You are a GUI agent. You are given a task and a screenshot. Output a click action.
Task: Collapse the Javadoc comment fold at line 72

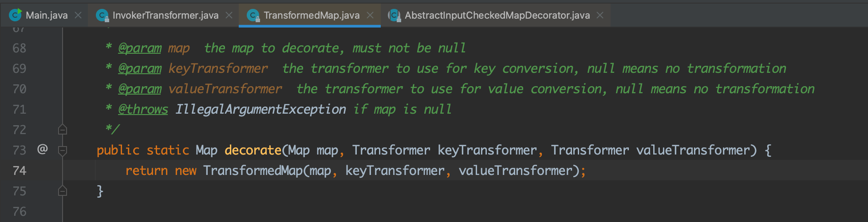63,130
